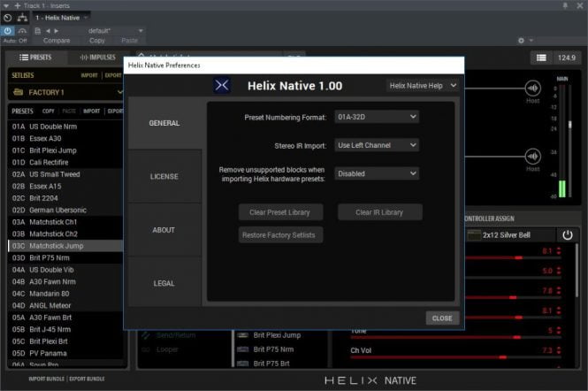Screen dimensions: 588x391
Task: Click the parameter panel vertical scrollbar
Action: coord(577,270)
